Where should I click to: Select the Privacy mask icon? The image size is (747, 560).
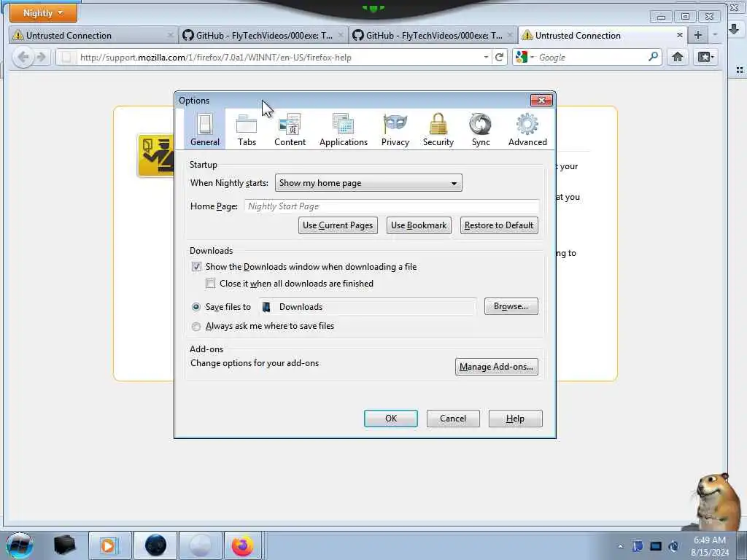coord(395,124)
